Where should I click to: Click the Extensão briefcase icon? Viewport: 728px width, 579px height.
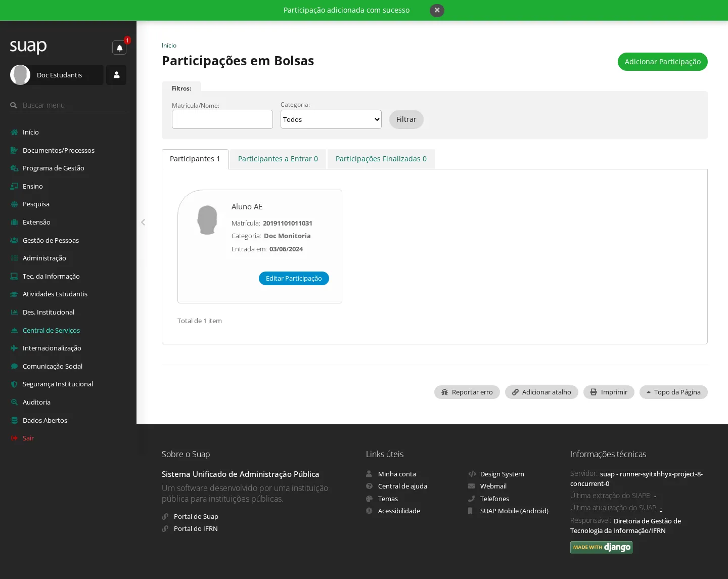coord(14,222)
